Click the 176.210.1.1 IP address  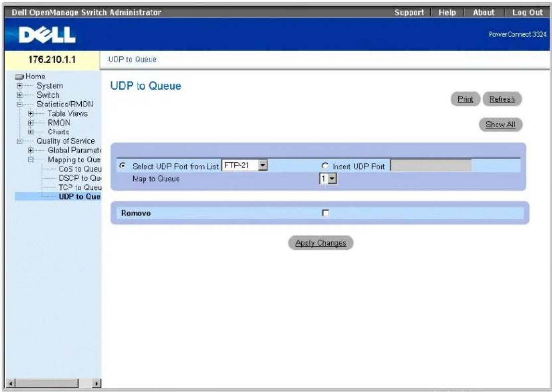(52, 59)
